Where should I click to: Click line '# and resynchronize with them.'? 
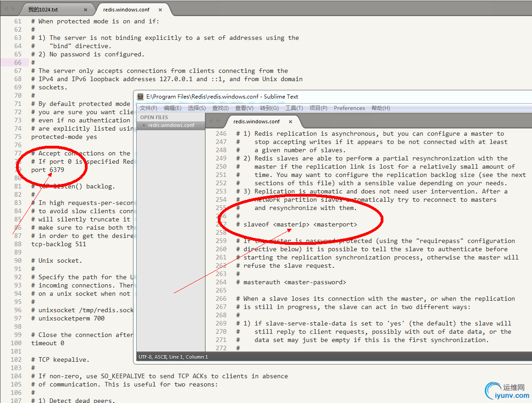(x=297, y=208)
